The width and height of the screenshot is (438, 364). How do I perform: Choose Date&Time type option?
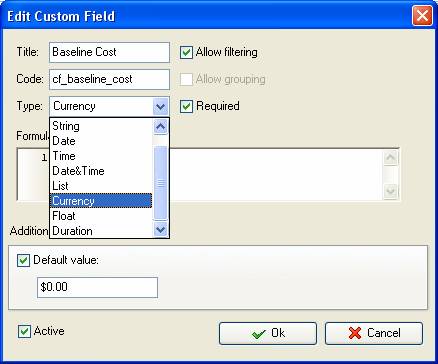(101, 171)
